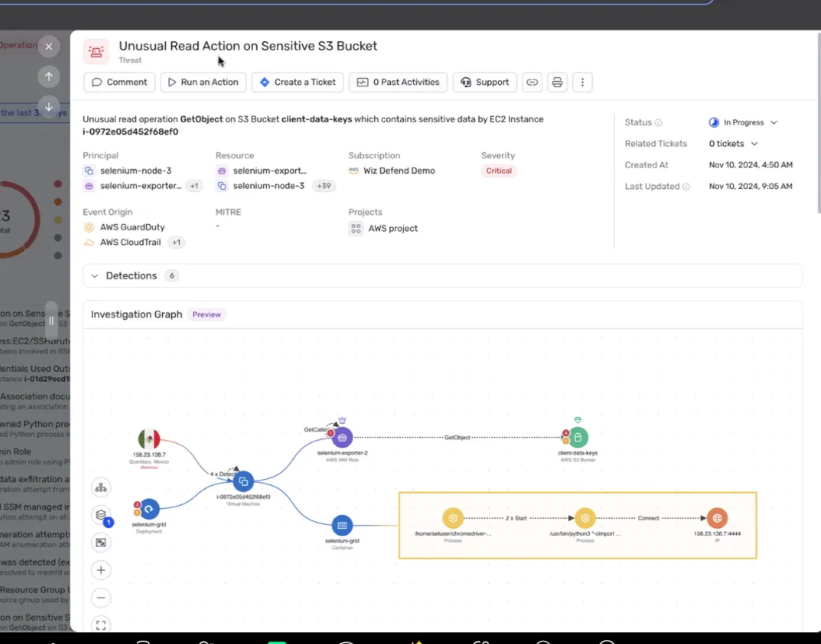The image size is (821, 644).
Task: Enter fullscreen mode for the graph
Action: point(100,624)
